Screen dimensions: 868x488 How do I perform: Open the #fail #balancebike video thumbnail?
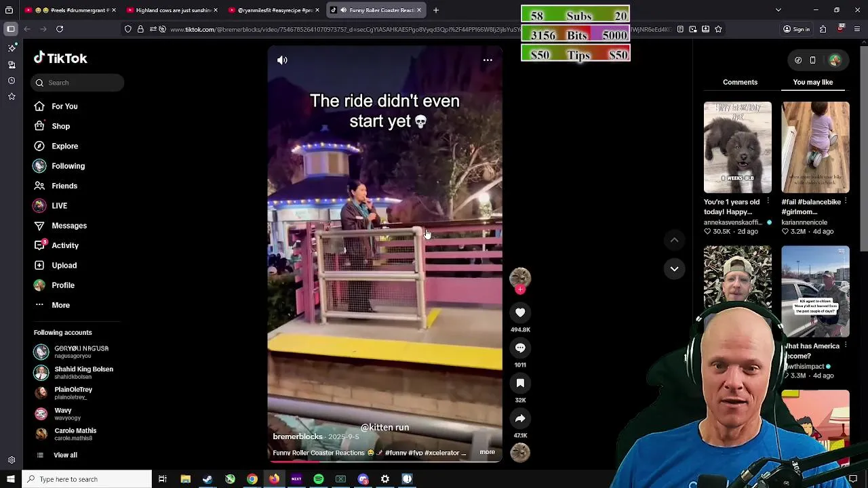(x=815, y=148)
